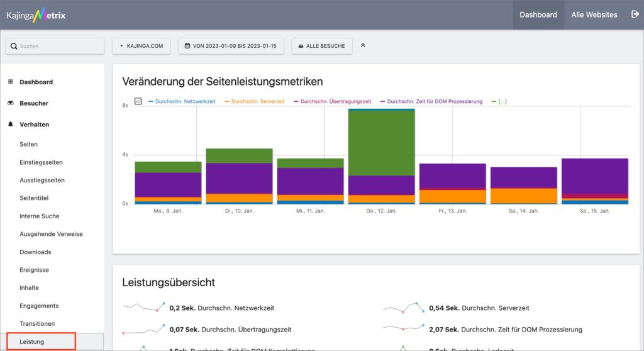The image size is (644, 351).
Task: Click the visitors icon in segment button
Action: click(301, 46)
